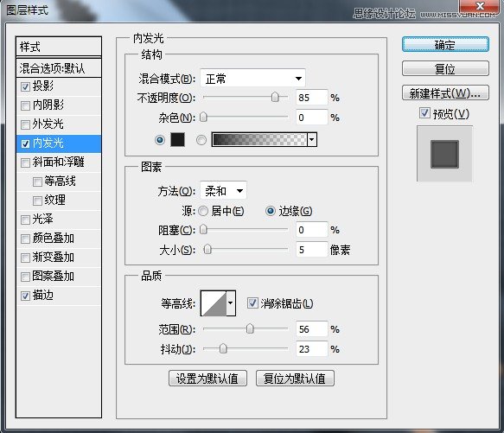Click the 不透明度 opacity slider handle

pos(275,97)
